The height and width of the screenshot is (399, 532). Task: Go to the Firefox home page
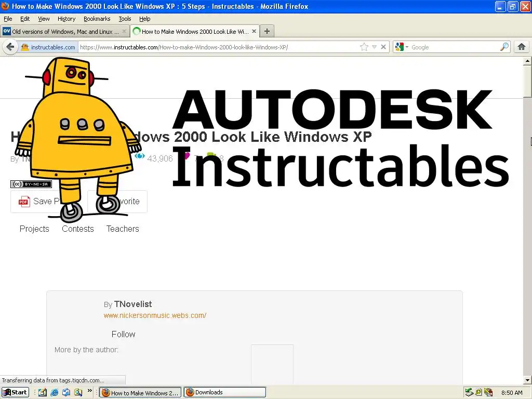522,47
